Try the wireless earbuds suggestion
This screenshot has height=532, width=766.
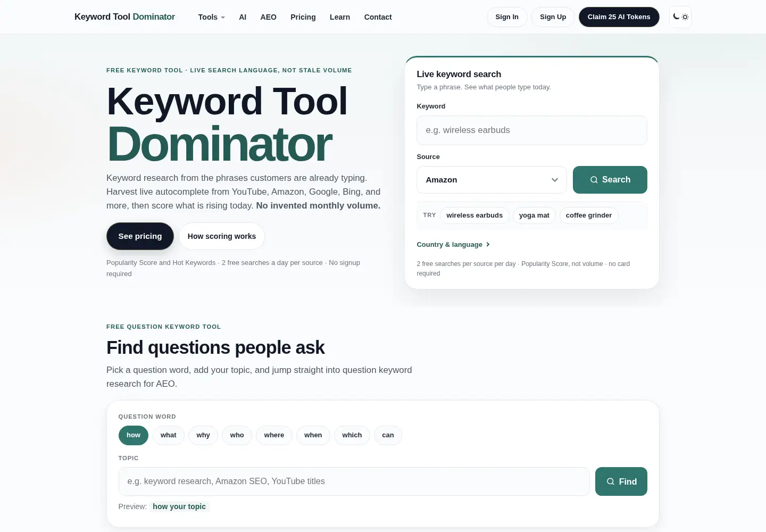[474, 215]
